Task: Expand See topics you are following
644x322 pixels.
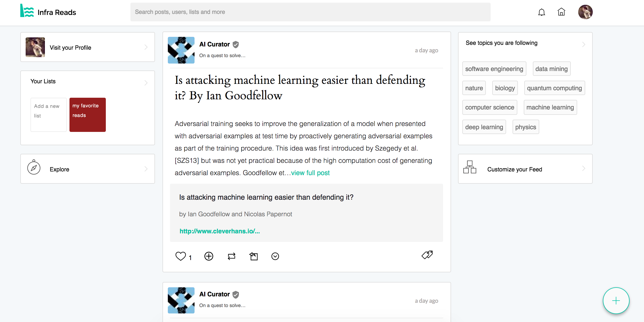Action: [583, 44]
